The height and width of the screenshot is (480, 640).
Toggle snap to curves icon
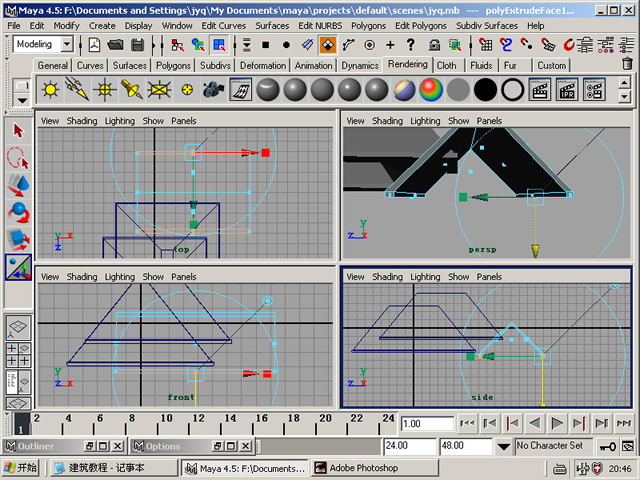[506, 44]
